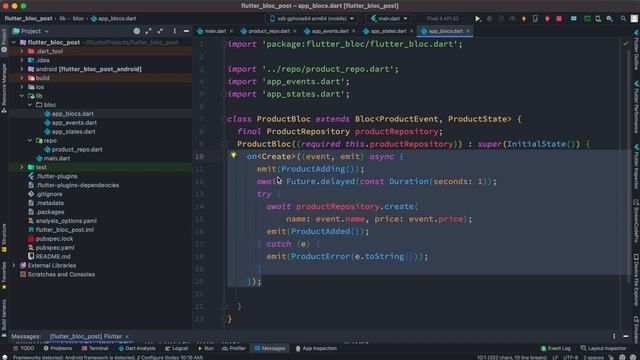Open the Profiler tool window

coord(234,348)
